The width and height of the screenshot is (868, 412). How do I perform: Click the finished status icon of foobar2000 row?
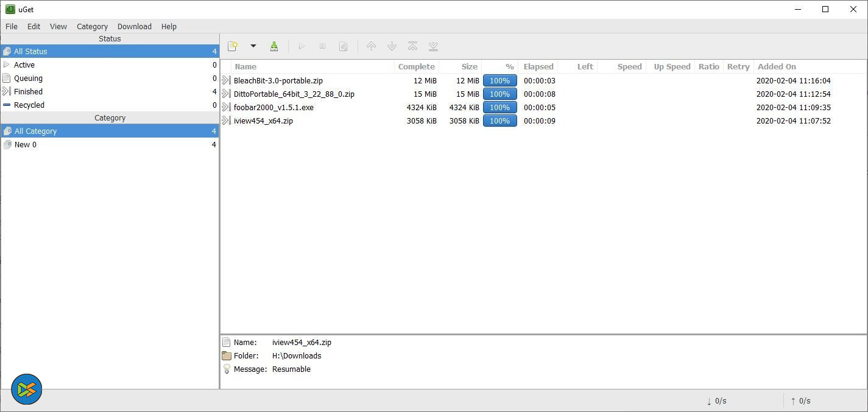click(226, 107)
